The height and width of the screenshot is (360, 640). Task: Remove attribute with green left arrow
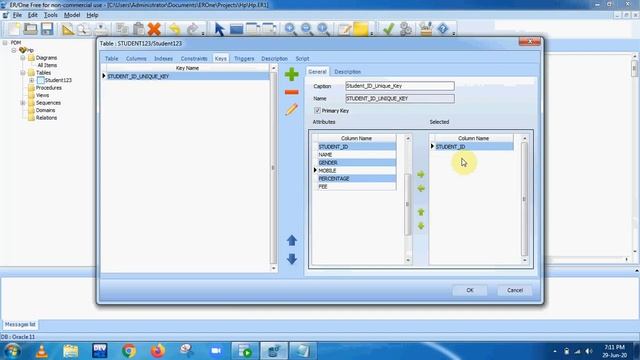pos(421,188)
